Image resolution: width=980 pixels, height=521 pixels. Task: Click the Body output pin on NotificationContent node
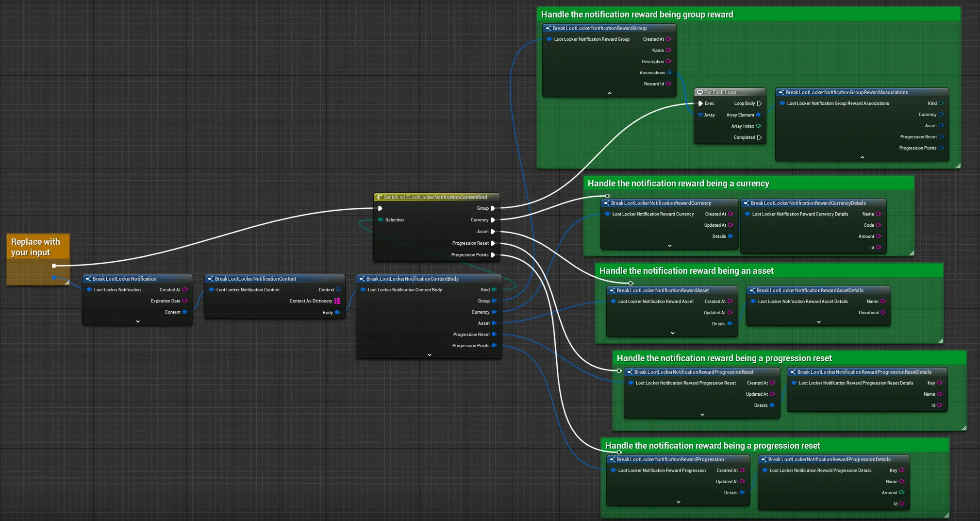tap(337, 312)
